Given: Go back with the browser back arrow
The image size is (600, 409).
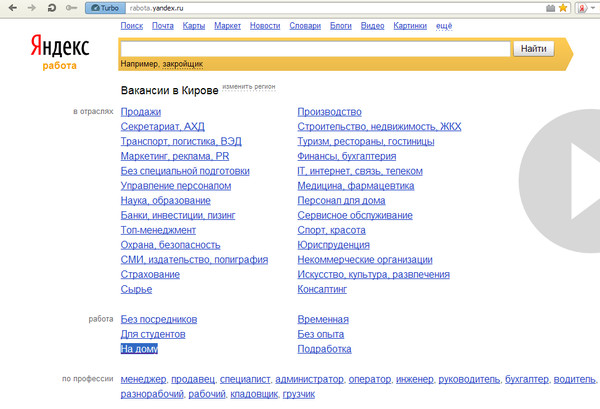Looking at the screenshot, I should pyautogui.click(x=13, y=8).
